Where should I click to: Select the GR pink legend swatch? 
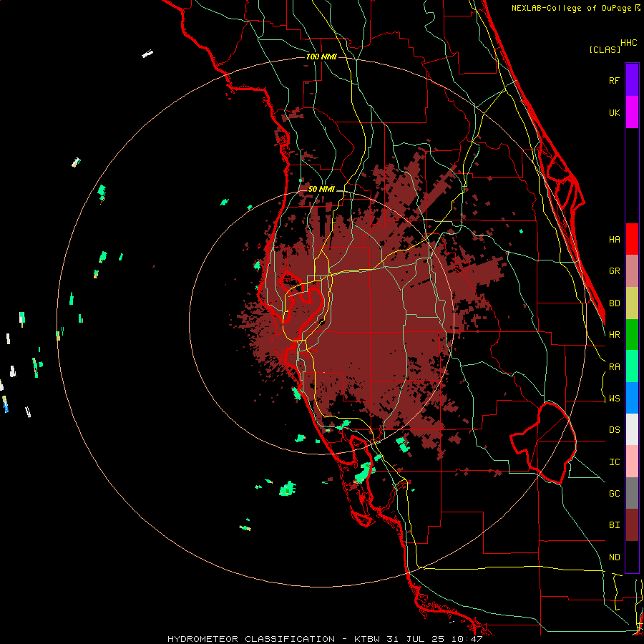point(632,271)
